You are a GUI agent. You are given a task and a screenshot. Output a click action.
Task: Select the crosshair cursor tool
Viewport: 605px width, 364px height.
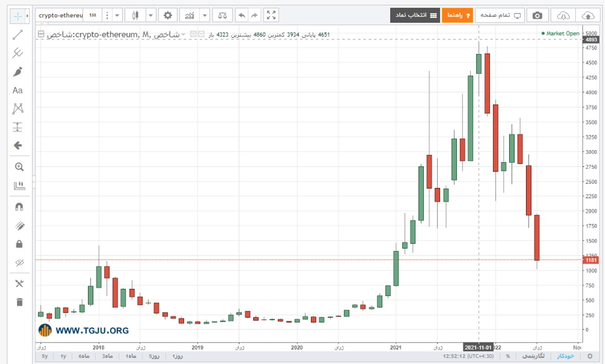(x=17, y=15)
